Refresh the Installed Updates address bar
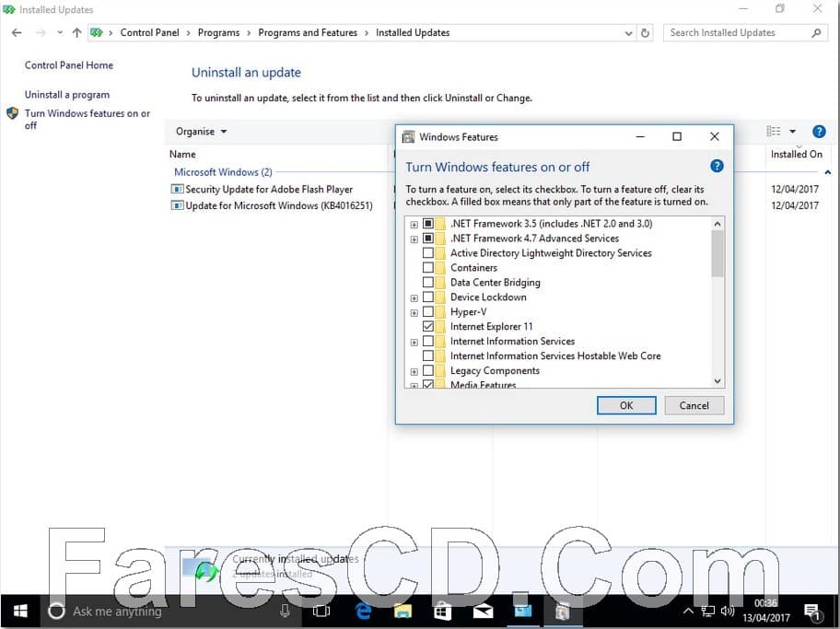The image size is (840, 629). coord(645,33)
